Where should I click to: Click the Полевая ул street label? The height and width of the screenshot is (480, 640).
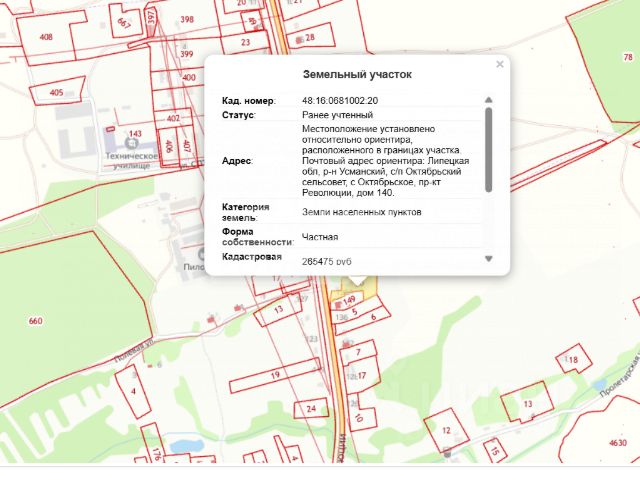[x=134, y=352]
